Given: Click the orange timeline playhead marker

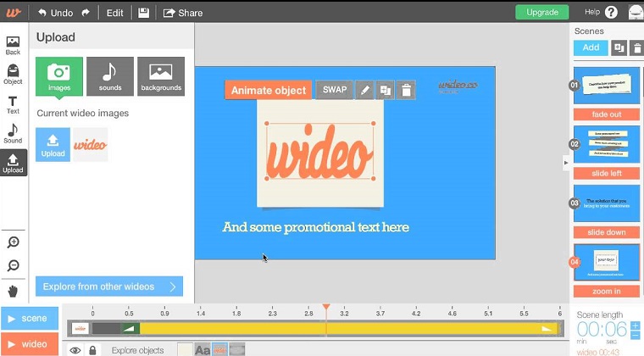Looking at the screenshot, I should (x=326, y=307).
